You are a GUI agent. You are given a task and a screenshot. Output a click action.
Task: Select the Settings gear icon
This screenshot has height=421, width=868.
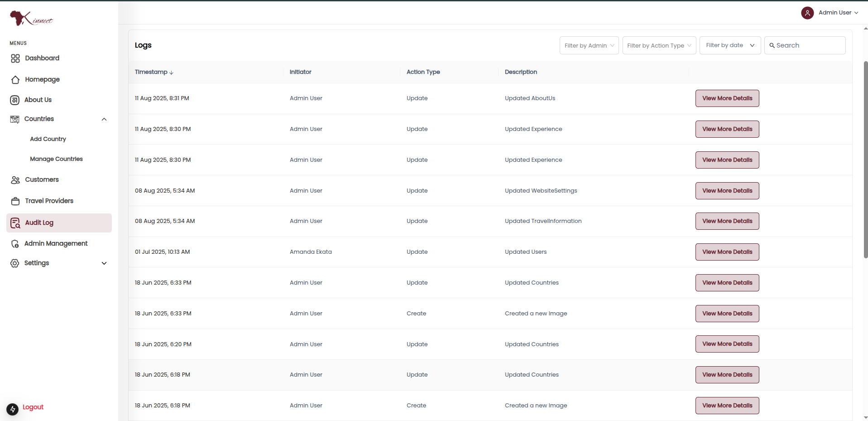15,263
